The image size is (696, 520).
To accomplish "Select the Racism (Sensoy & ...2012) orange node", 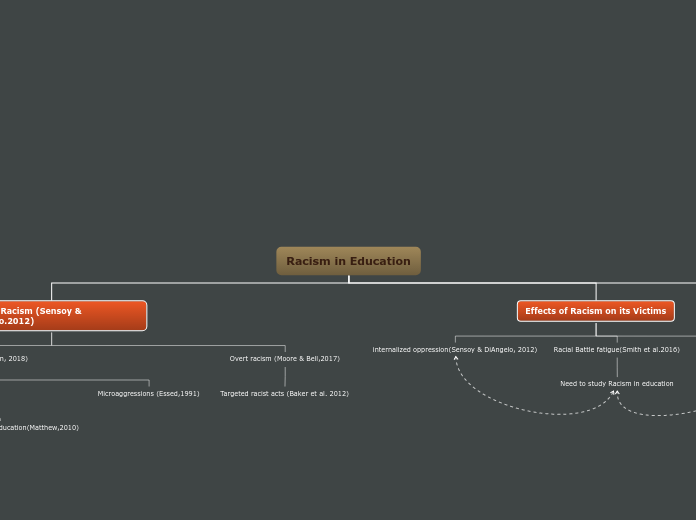I will (x=73, y=316).
